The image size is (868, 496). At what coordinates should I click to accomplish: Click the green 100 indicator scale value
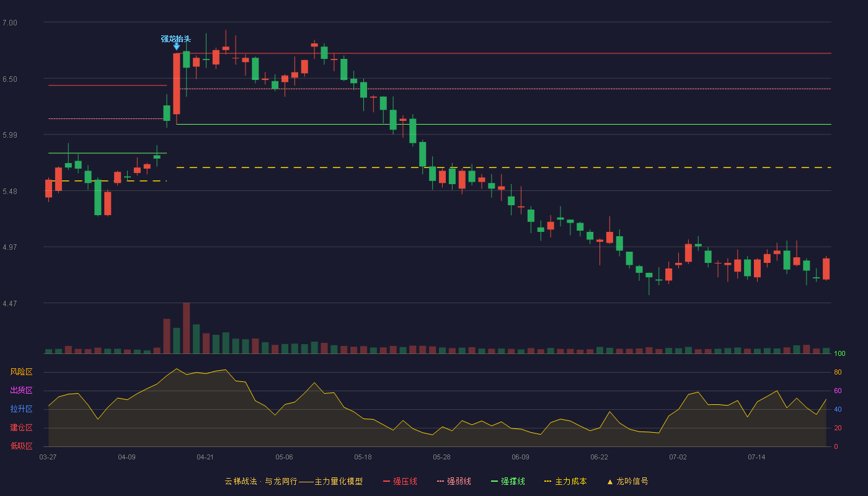coord(839,353)
